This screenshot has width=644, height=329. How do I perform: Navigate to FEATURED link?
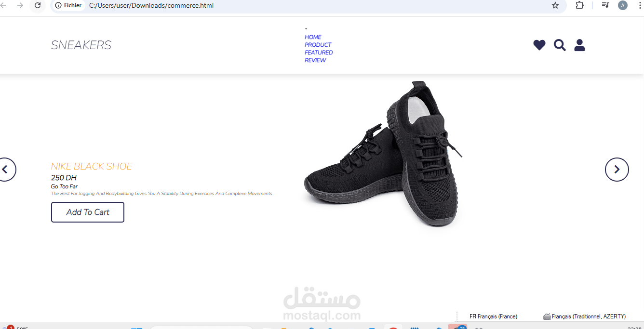click(319, 53)
